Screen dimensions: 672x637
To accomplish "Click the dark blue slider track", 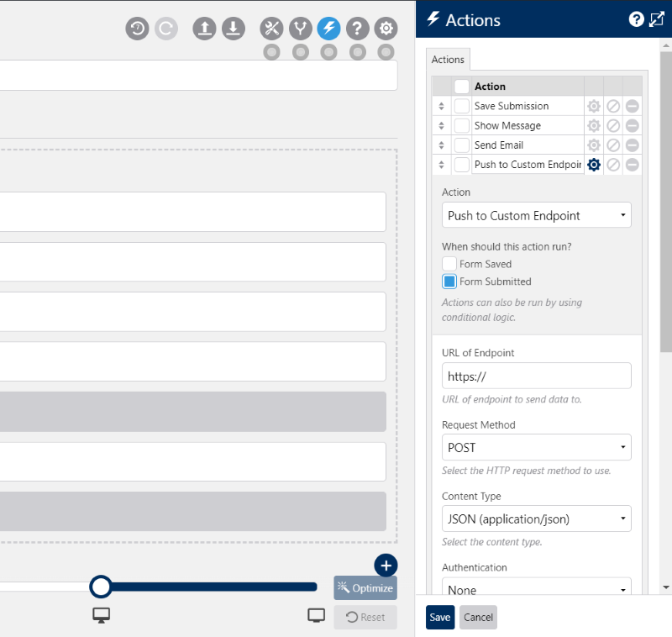I will pos(213,587).
